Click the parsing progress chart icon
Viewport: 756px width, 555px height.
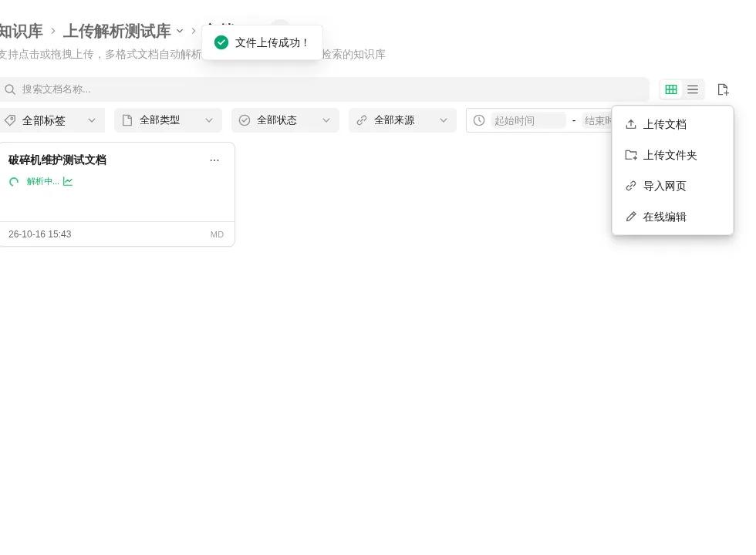[x=68, y=182]
